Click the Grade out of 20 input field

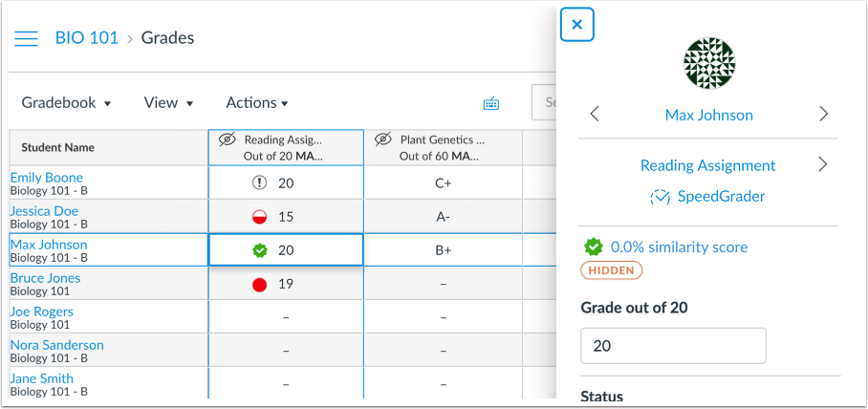673,346
